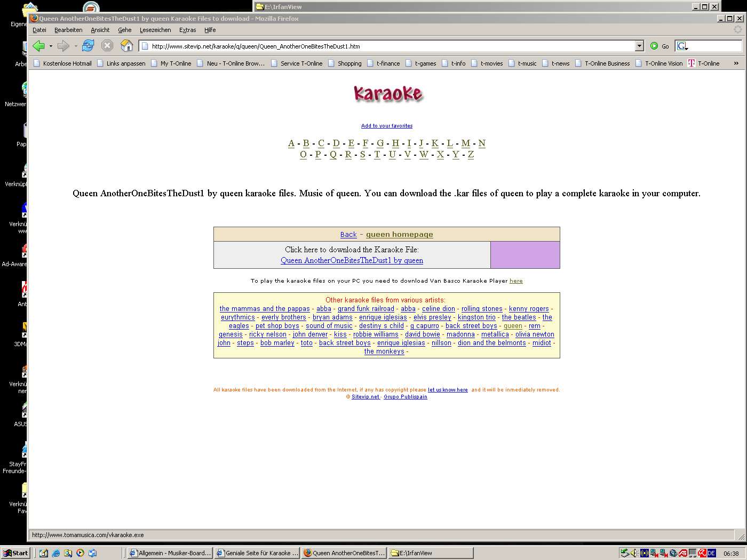Switch to E:\IrfanView taskbar window
747x560 pixels.
(x=431, y=553)
